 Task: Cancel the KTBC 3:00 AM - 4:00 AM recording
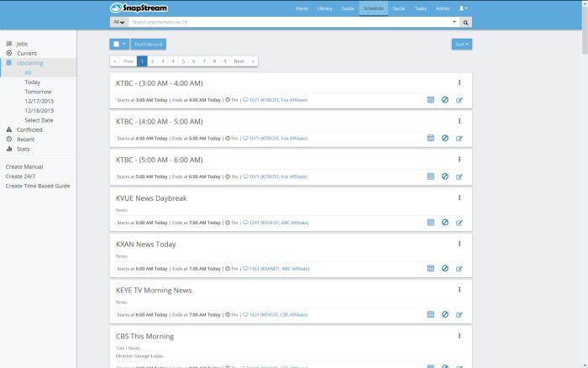tap(444, 100)
